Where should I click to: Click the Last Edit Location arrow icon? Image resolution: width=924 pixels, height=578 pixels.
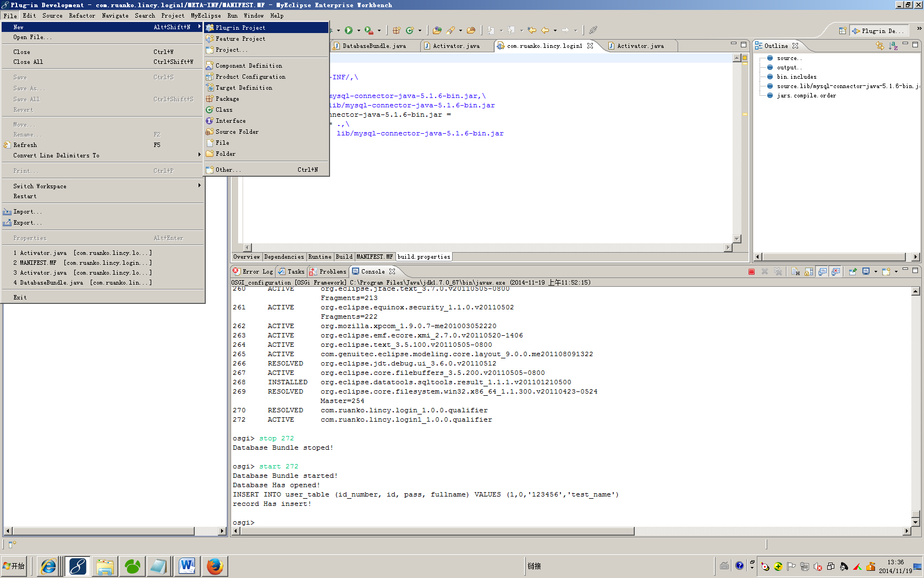pyautogui.click(x=532, y=30)
